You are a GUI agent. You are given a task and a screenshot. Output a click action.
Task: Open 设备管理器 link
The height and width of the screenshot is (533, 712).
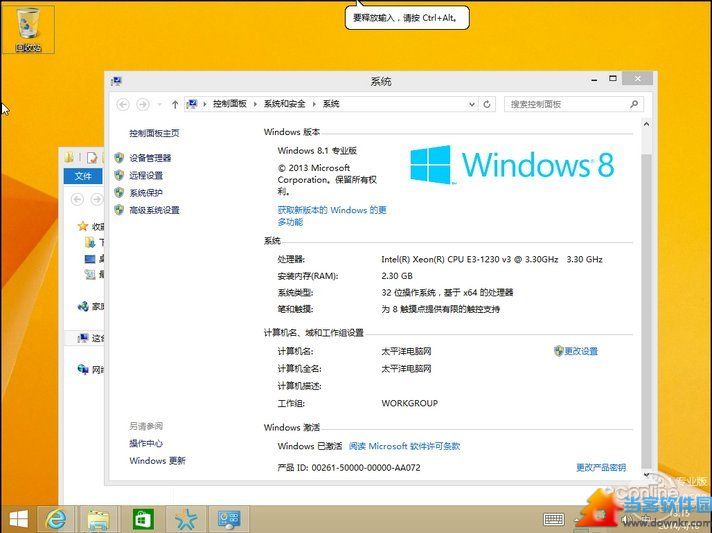point(150,158)
